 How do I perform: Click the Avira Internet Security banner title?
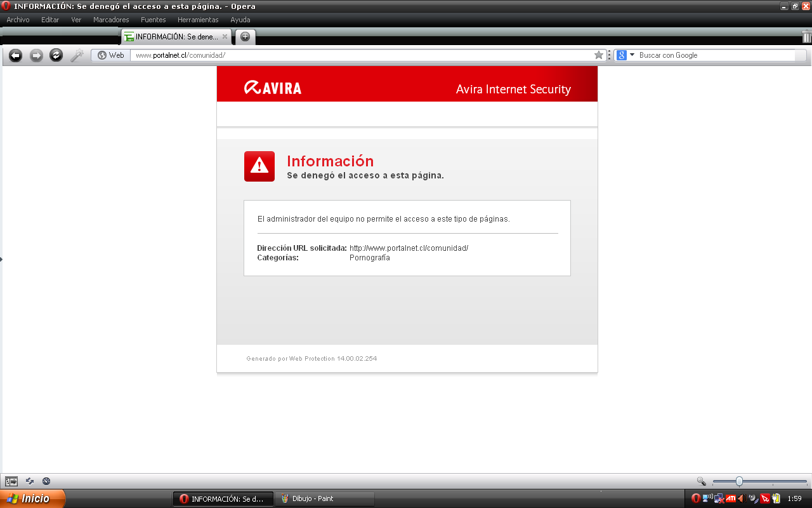pos(513,90)
